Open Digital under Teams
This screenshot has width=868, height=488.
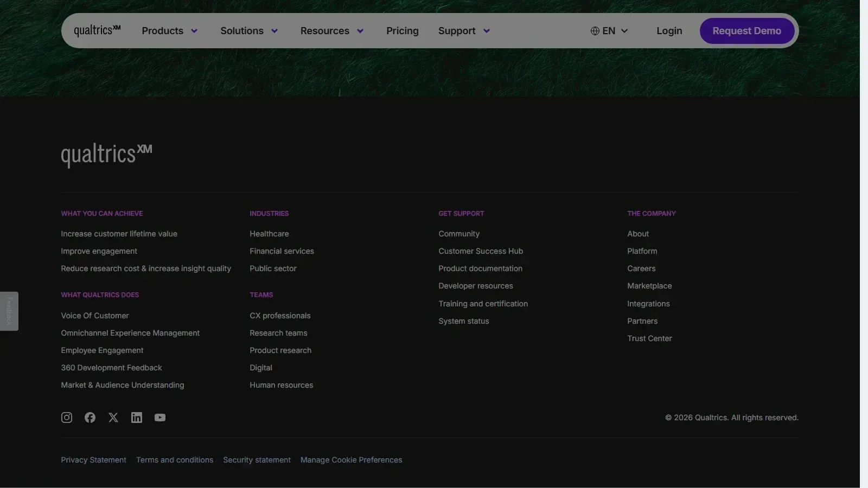(x=261, y=368)
